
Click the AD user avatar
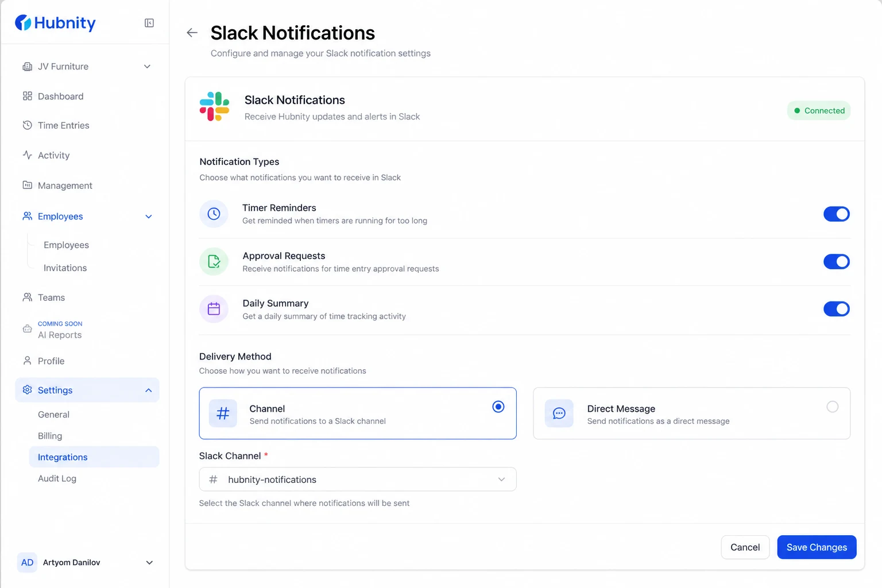27,563
